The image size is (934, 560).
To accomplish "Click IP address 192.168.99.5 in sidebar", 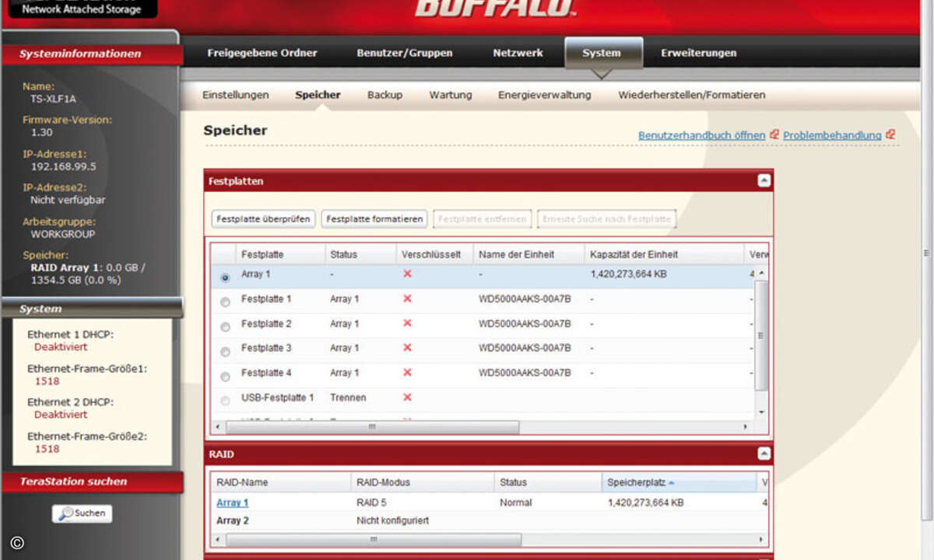I will [x=64, y=166].
